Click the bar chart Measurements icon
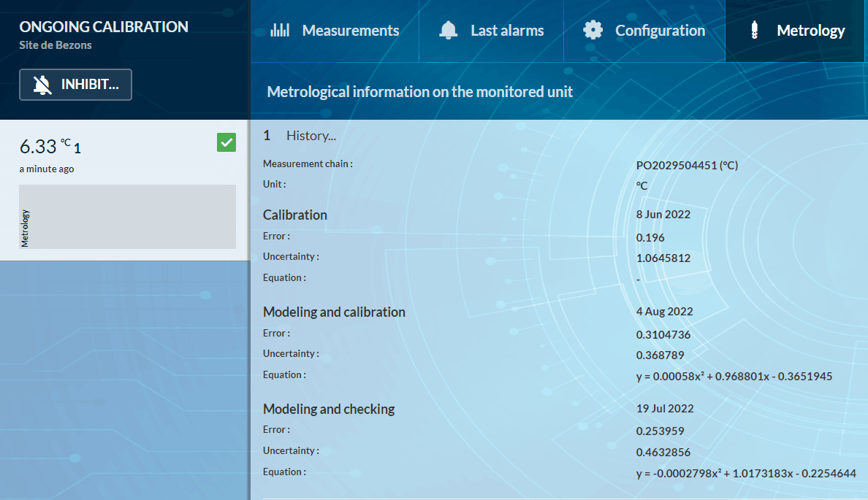This screenshot has height=500, width=868. [280, 30]
